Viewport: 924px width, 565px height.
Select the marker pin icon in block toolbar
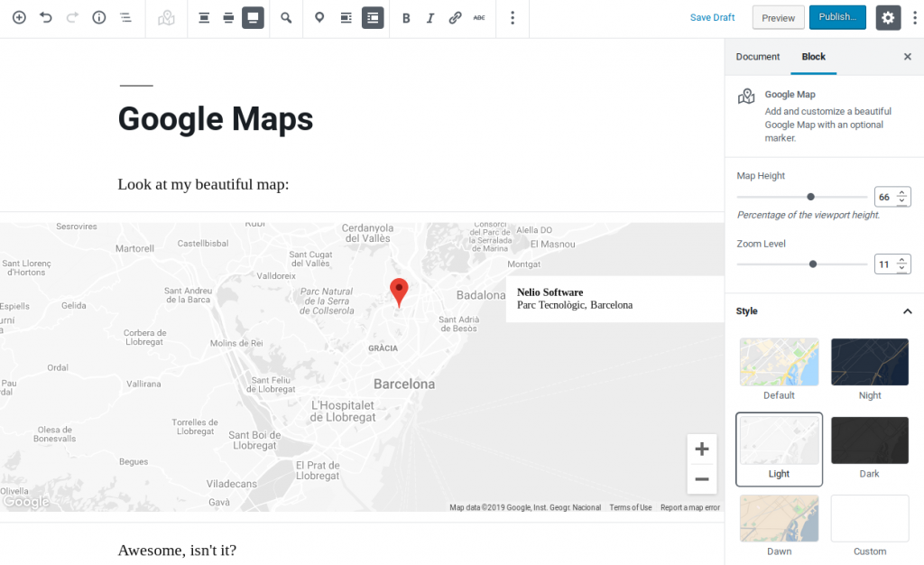(x=319, y=18)
